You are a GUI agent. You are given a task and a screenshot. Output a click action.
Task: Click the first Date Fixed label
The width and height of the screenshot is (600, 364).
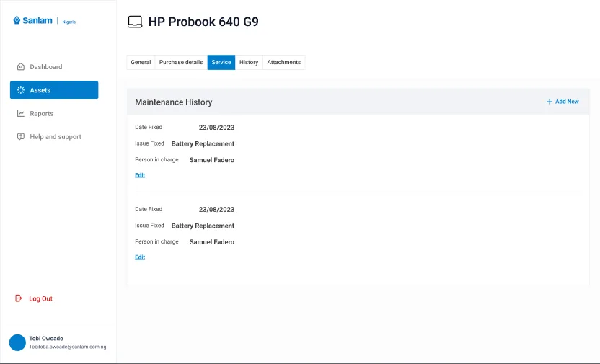[x=149, y=127]
